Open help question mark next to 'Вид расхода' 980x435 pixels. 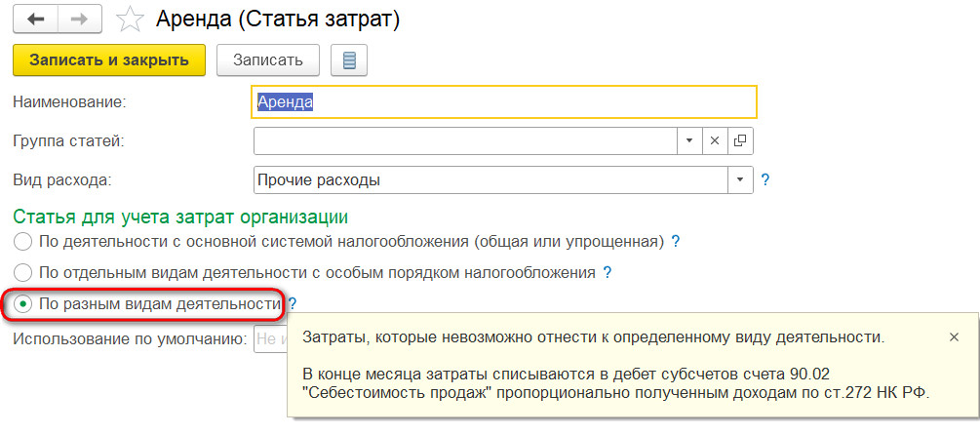[765, 180]
